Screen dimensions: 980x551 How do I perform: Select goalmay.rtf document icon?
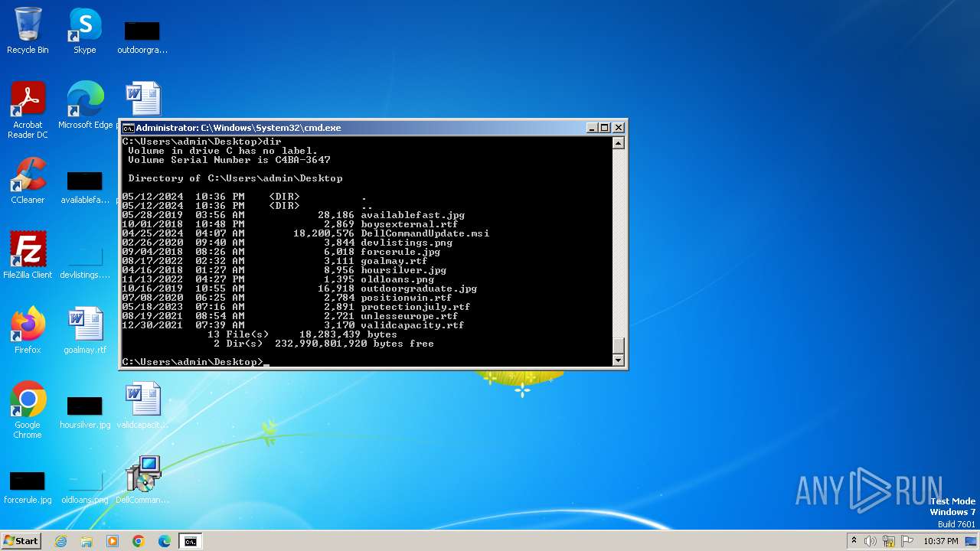(x=85, y=331)
